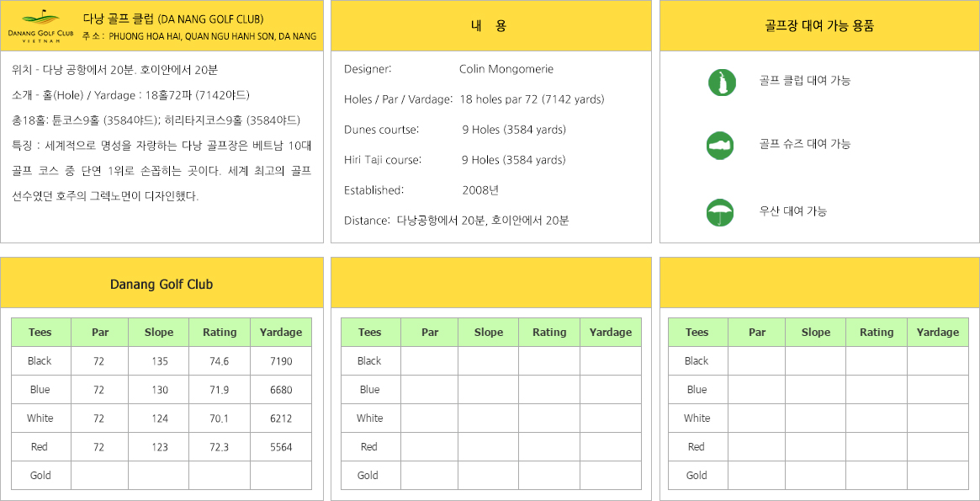Viewport: 980px width, 501px height.
Task: Click the Blue tee yardage 6680
Action: click(281, 390)
